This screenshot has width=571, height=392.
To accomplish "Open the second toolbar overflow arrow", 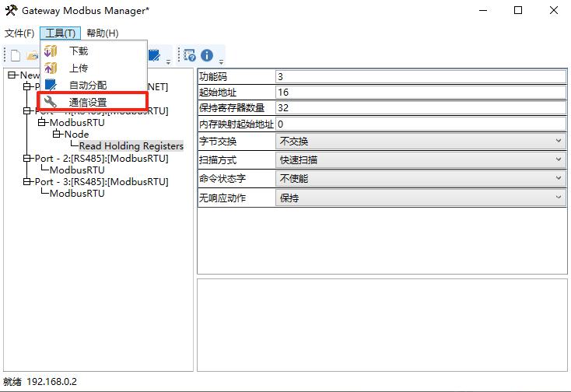I will tap(221, 62).
